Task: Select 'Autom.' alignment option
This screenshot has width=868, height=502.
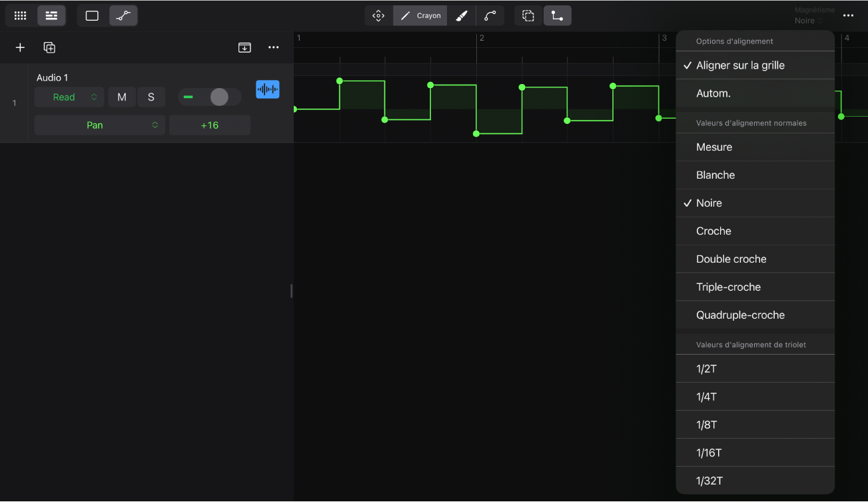Action: tap(755, 93)
